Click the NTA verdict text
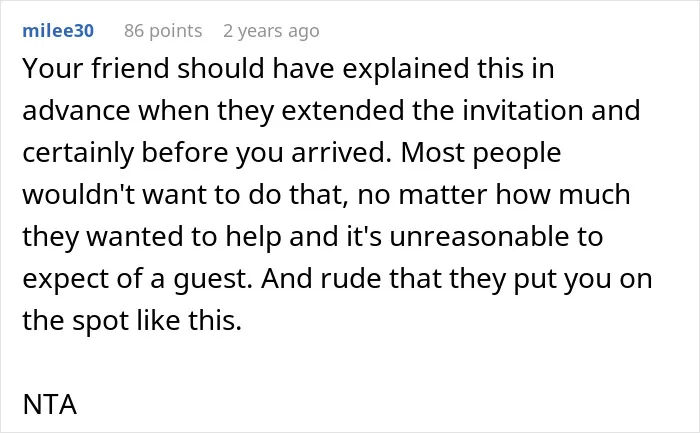This screenshot has width=700, height=433. pyautogui.click(x=50, y=404)
